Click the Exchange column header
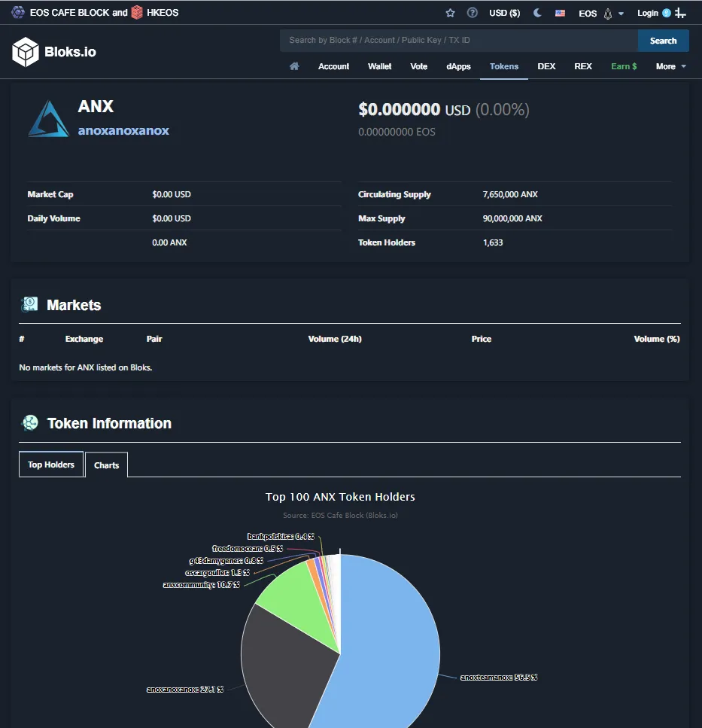702x728 pixels. click(84, 339)
